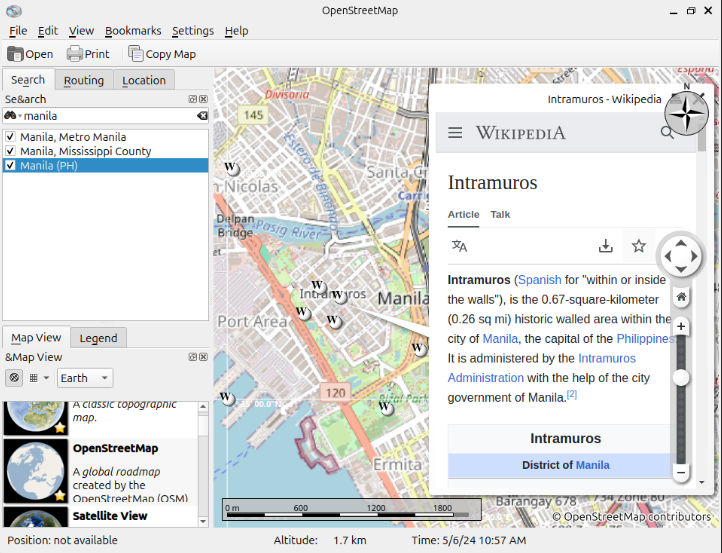Open the Earth celestial body combo box
Image resolution: width=722 pixels, height=553 pixels.
coord(85,378)
